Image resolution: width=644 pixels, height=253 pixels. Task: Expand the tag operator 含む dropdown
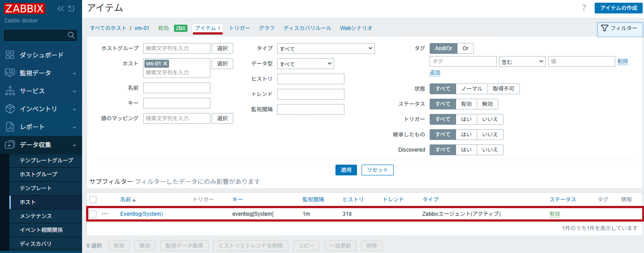point(522,61)
